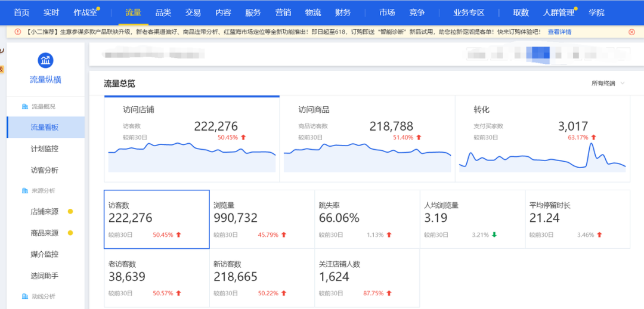Click the 流量纵横 logo icon

click(45, 61)
